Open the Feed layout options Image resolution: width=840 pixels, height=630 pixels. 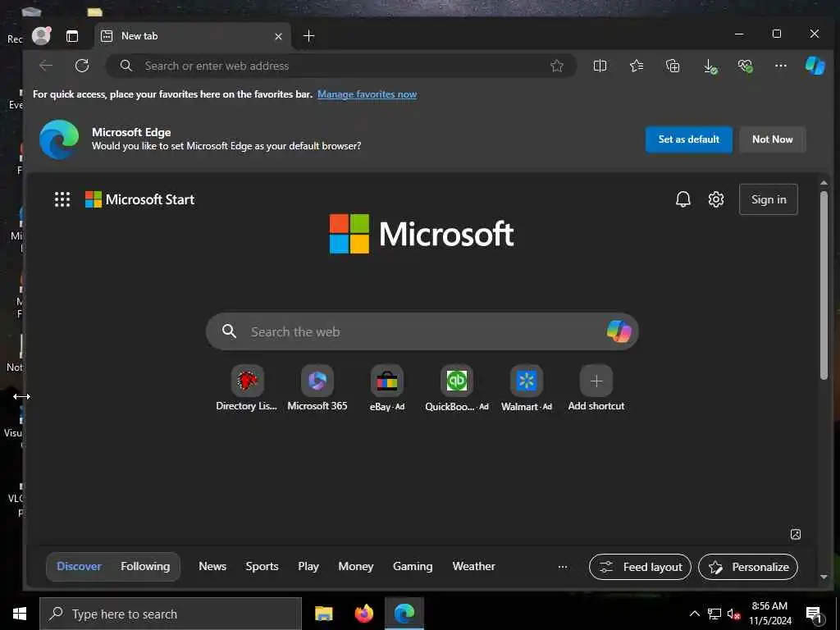(640, 567)
